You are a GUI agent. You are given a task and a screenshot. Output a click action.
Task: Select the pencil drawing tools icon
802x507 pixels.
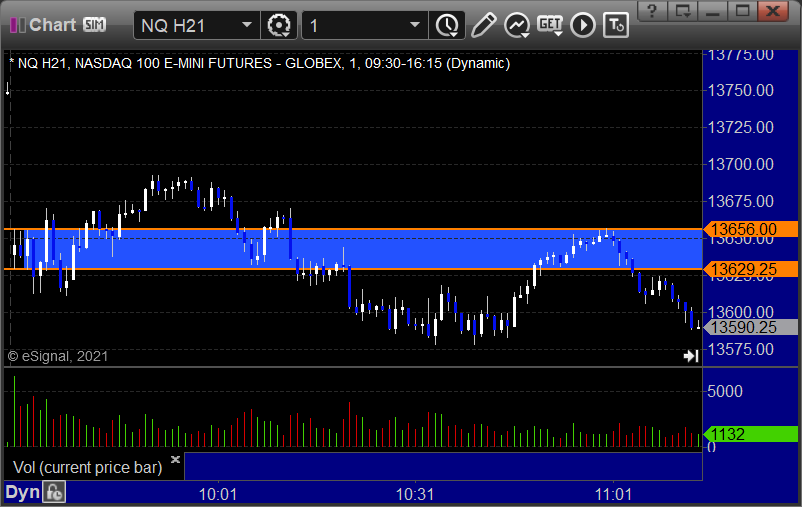pyautogui.click(x=483, y=25)
